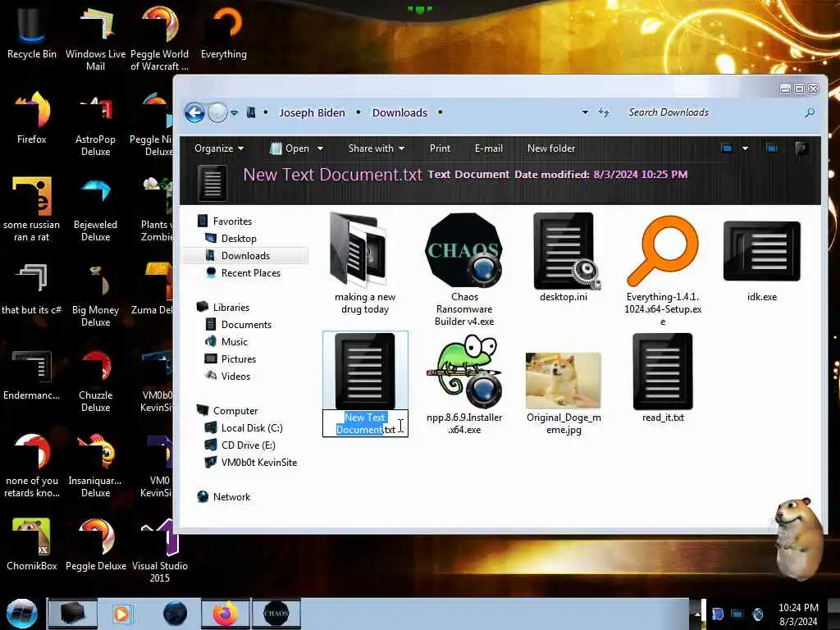This screenshot has width=840, height=630.
Task: Click the taskbar clock showing 10:24 PM
Action: click(798, 614)
